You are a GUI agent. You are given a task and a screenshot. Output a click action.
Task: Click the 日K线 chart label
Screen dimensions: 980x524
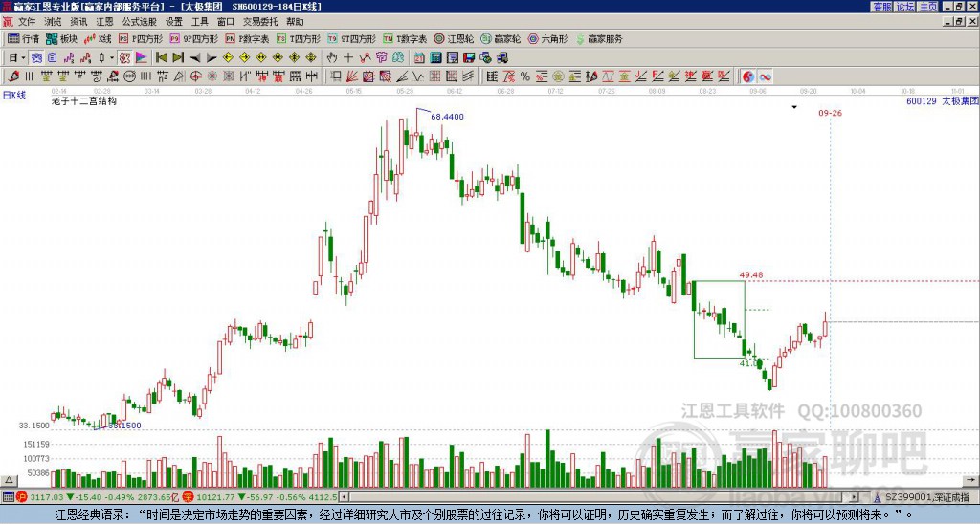pos(14,96)
